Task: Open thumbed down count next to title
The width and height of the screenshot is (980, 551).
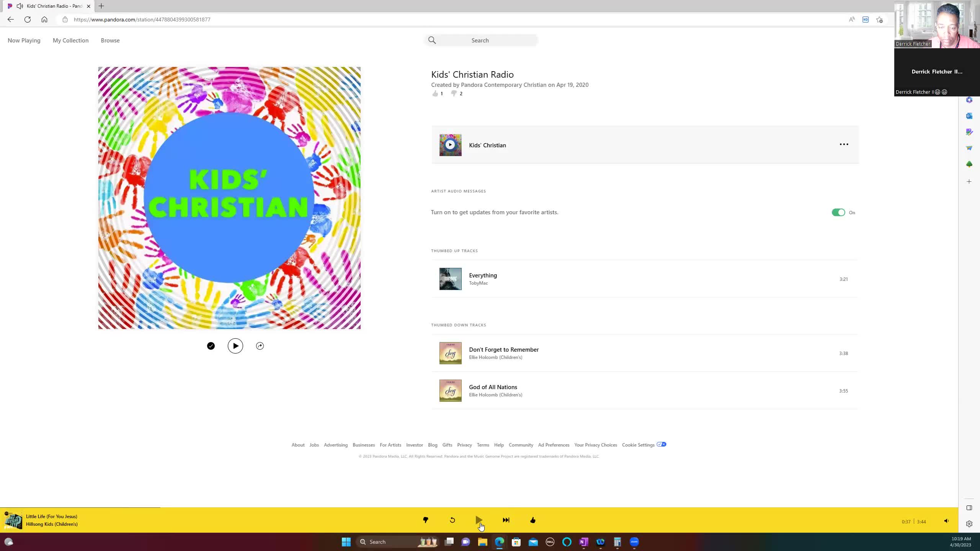Action: (457, 93)
